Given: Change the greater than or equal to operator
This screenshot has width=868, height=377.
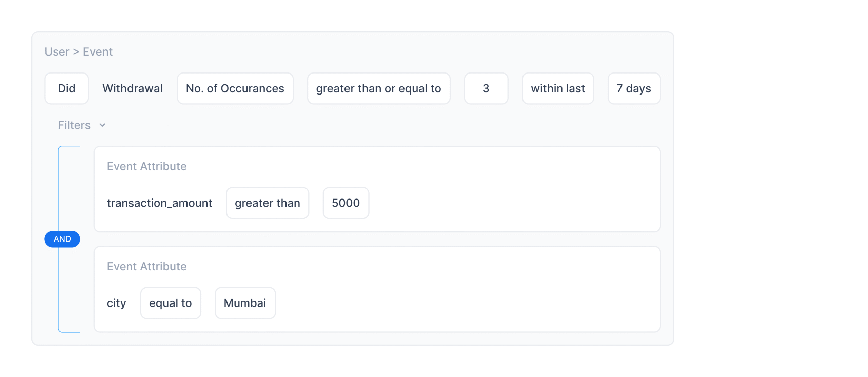Looking at the screenshot, I should click(x=378, y=88).
